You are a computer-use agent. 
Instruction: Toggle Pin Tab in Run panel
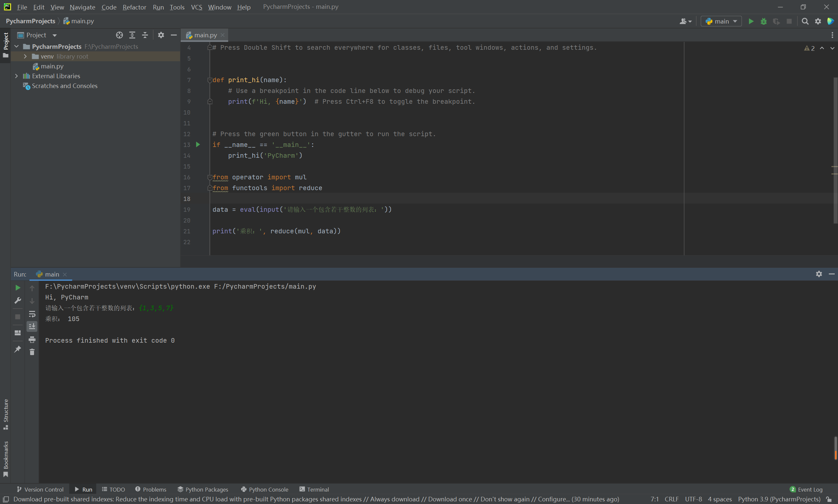click(x=18, y=349)
